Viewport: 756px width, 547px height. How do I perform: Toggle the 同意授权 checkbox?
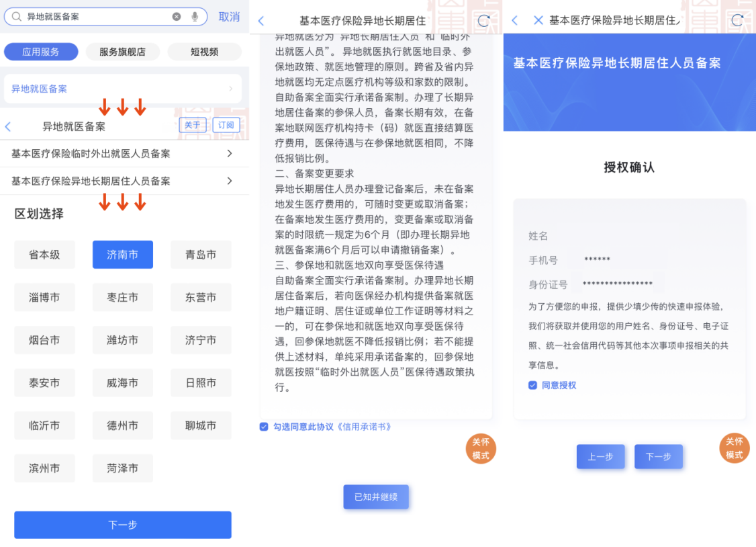[533, 386]
